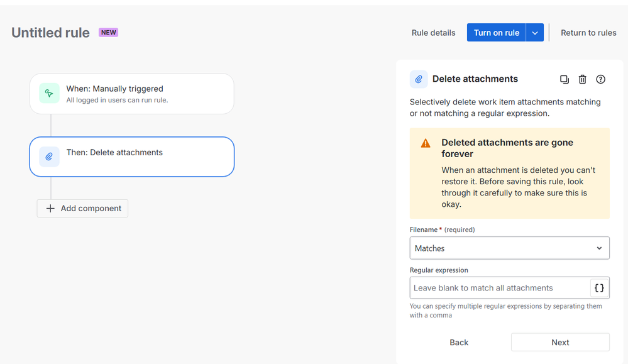Select Then: Delete attachments card
Screen dimensions: 628x364
132,157
